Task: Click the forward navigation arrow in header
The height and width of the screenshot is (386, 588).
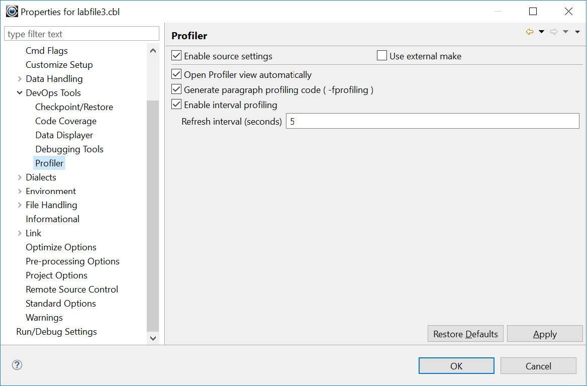Action: tap(554, 31)
